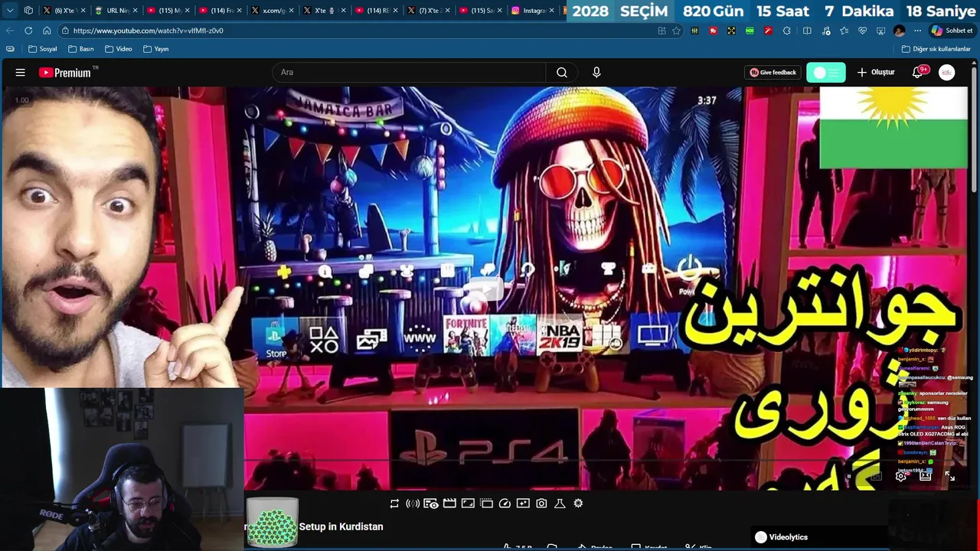The width and height of the screenshot is (980, 551).
Task: Open the equalizer extension icon
Action: 694,31
